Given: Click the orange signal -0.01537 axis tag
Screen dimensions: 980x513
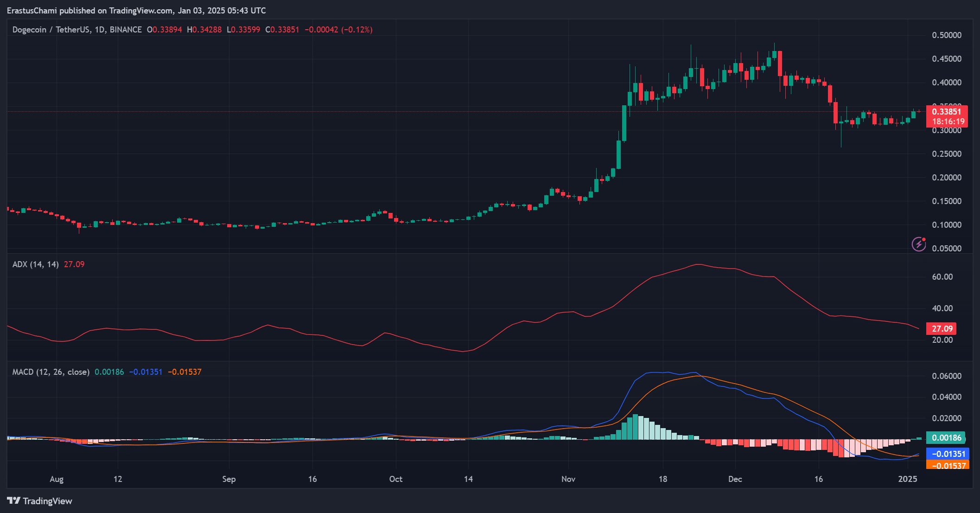Looking at the screenshot, I should [948, 465].
